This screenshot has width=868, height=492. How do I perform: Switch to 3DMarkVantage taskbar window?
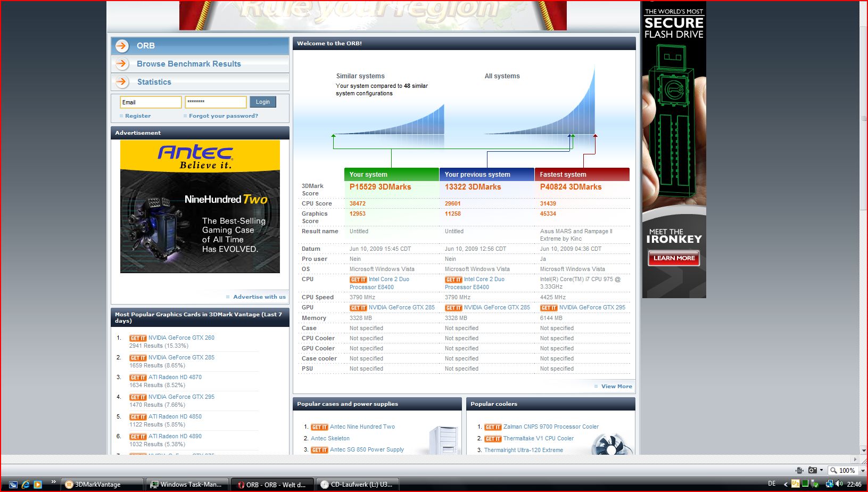coord(103,485)
